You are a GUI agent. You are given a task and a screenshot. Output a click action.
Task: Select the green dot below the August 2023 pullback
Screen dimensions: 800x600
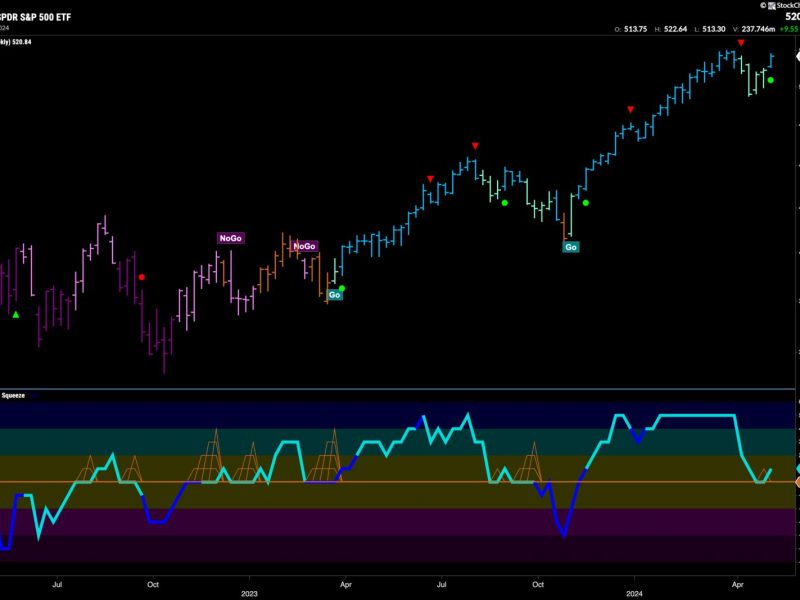[505, 203]
